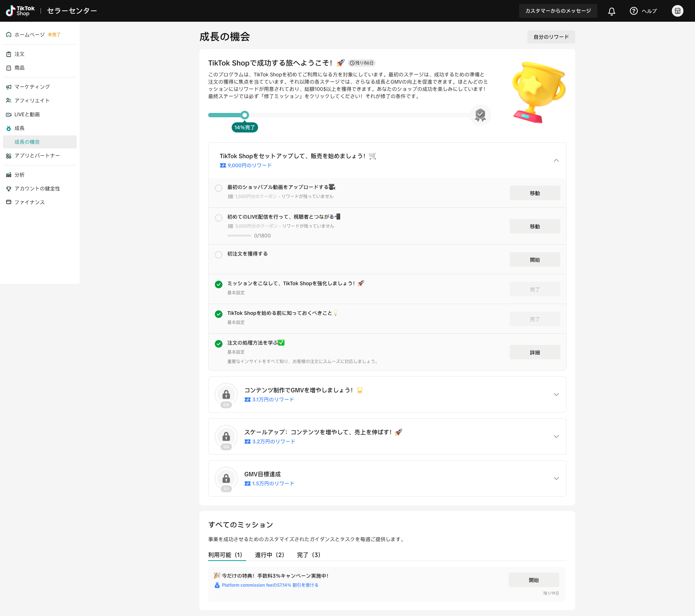Click the 残り19日 text
Screen dimensions: 695x616
coord(551,593)
